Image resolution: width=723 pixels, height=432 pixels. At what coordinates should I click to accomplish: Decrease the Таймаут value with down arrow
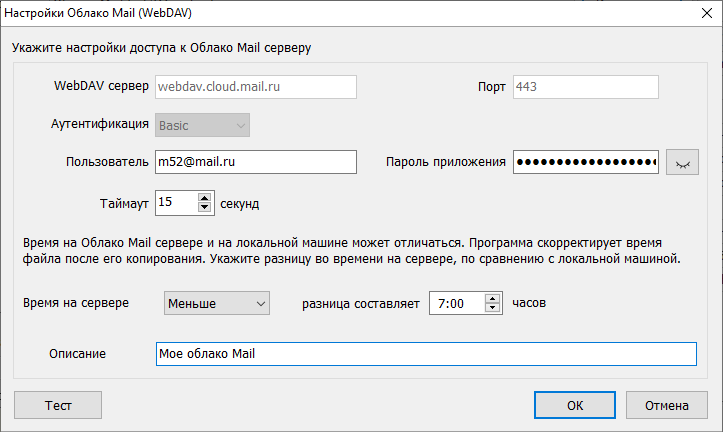(205, 208)
